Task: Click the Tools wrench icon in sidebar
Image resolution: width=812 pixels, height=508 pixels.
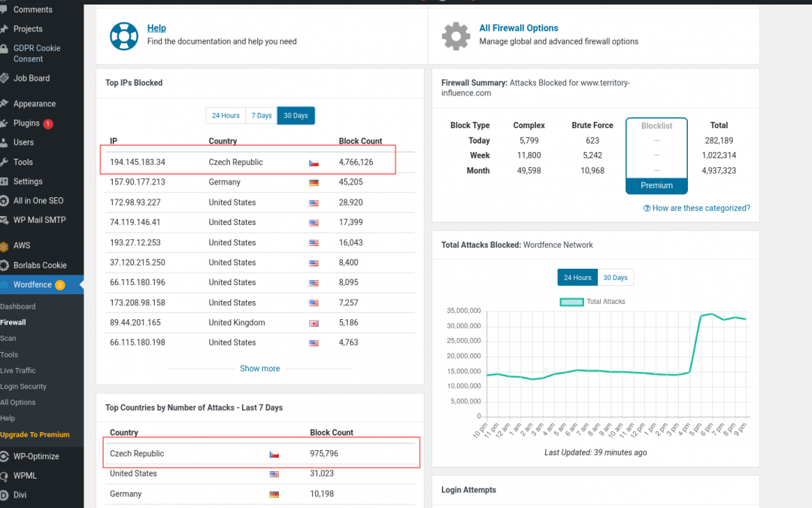Action: pos(5,163)
